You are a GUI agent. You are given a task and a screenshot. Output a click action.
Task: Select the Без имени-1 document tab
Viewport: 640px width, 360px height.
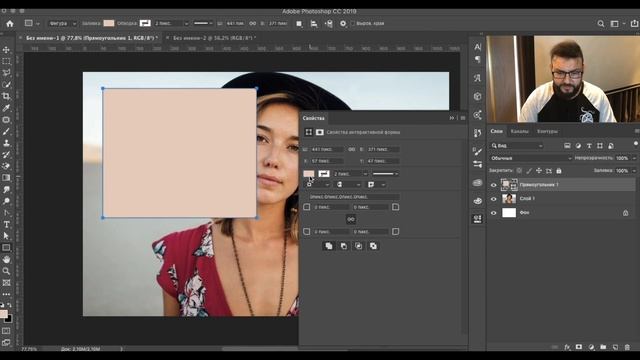(x=92, y=38)
